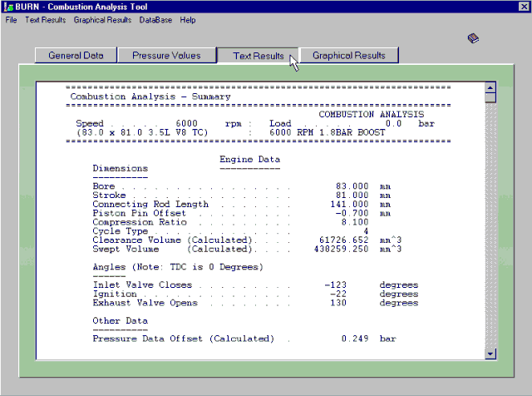Click the 'Angles (Note: TDC is 0 Degrees)' heading
The image size is (532, 396).
178,267
